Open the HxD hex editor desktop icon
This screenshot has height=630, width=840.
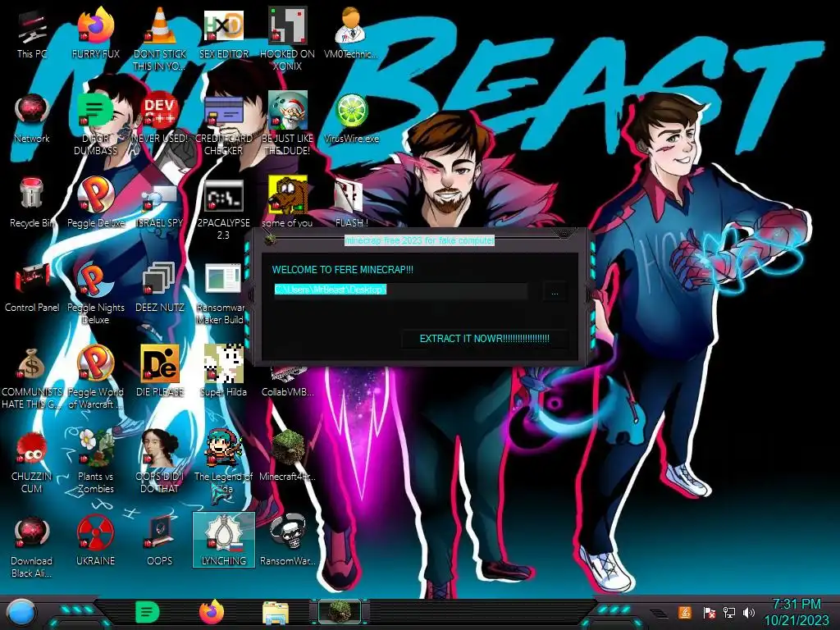[224, 34]
